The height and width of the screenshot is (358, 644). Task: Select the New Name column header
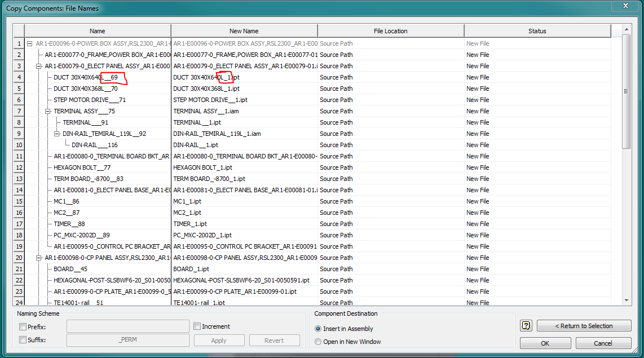pyautogui.click(x=244, y=30)
